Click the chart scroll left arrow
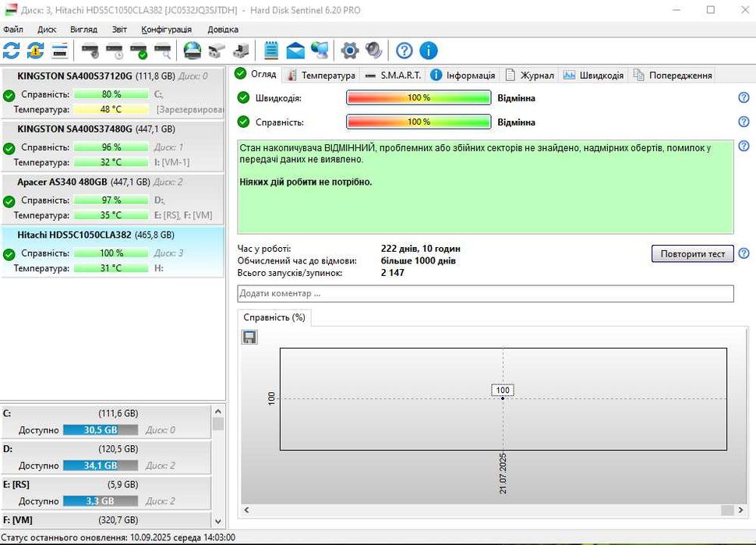756x545 pixels. 246,510
